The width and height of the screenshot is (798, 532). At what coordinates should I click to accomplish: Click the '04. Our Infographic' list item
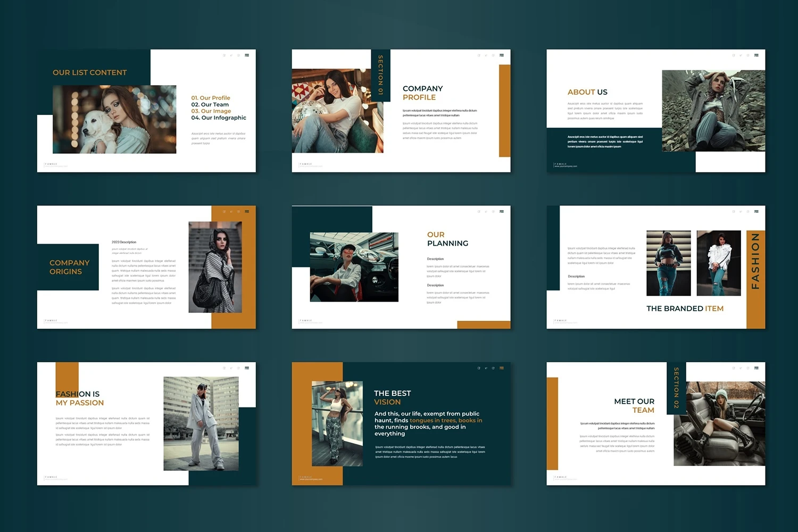[x=219, y=118]
